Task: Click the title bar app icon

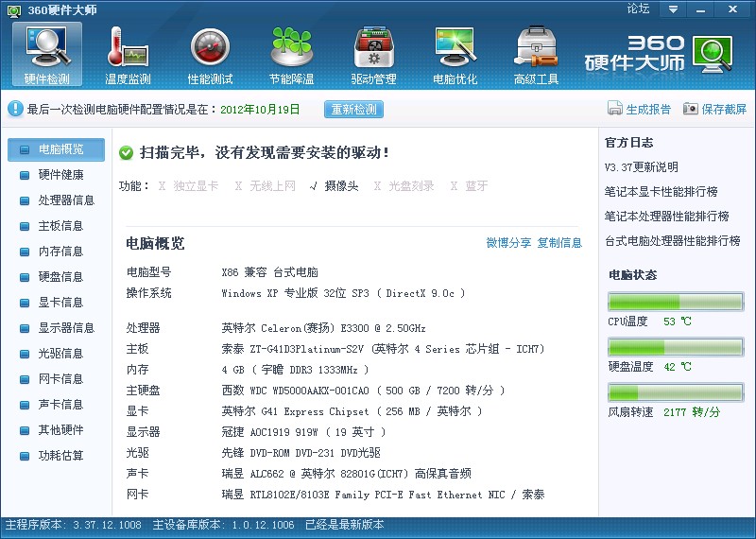Action: (14, 10)
